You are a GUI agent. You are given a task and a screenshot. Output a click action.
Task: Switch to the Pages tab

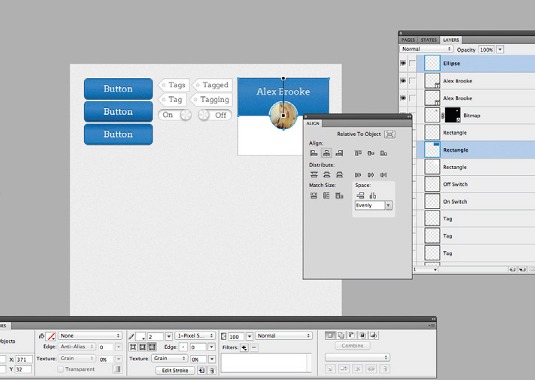pyautogui.click(x=408, y=40)
